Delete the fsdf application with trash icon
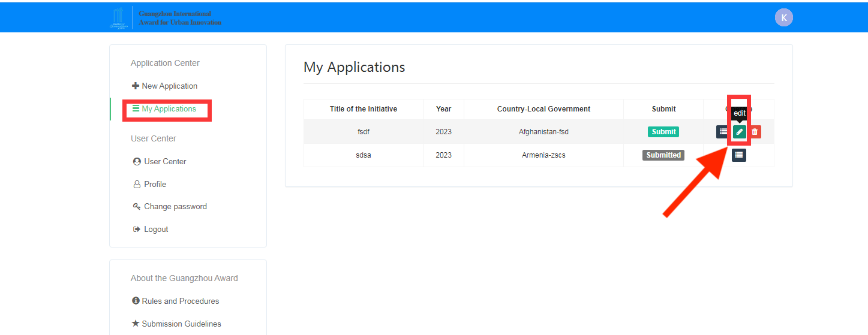 click(x=755, y=132)
